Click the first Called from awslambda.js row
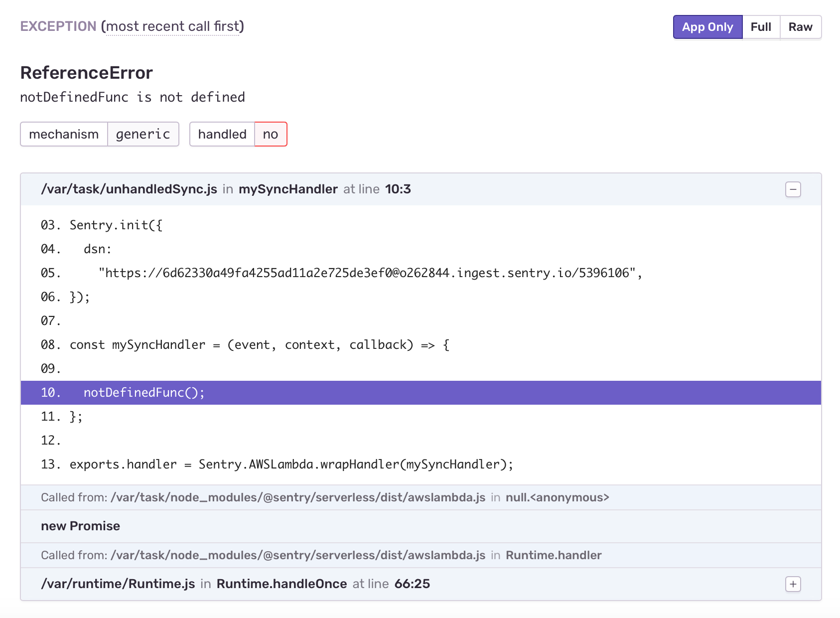 (x=421, y=497)
